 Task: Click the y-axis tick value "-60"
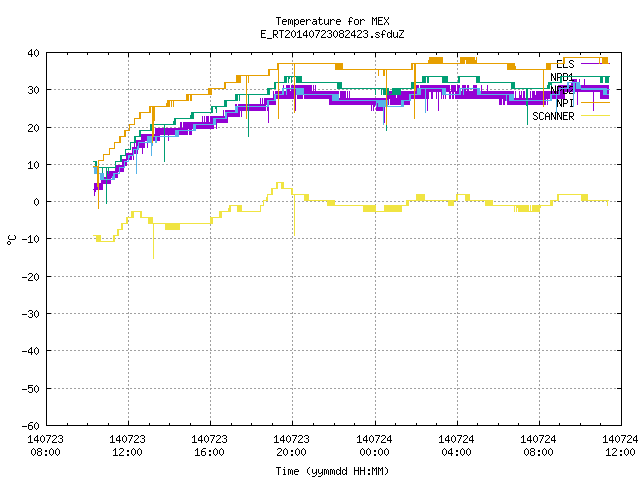tap(31, 426)
